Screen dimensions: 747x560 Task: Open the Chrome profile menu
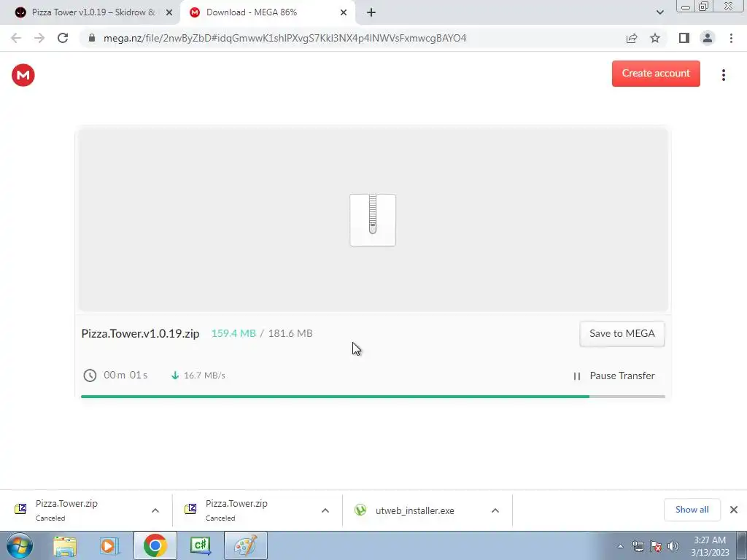tap(708, 38)
